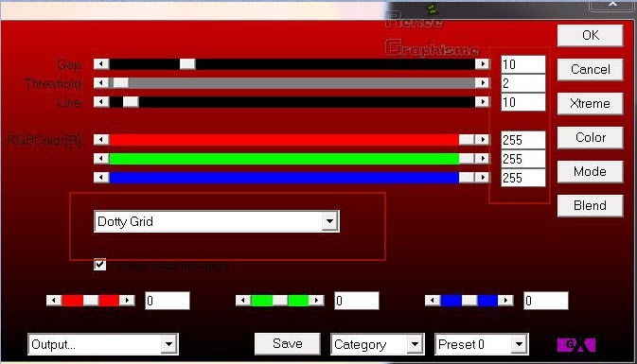
Task: Click the small blue slider value field
Action: tap(546, 301)
